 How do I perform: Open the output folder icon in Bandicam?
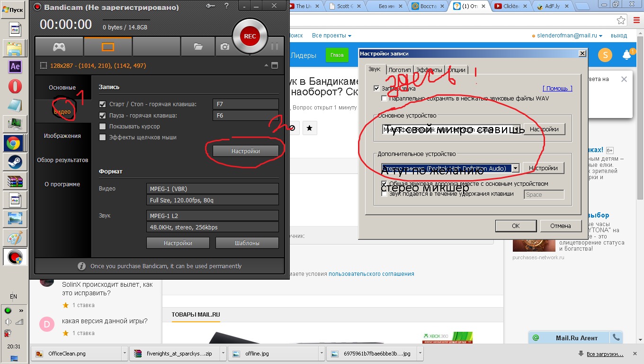point(198,46)
